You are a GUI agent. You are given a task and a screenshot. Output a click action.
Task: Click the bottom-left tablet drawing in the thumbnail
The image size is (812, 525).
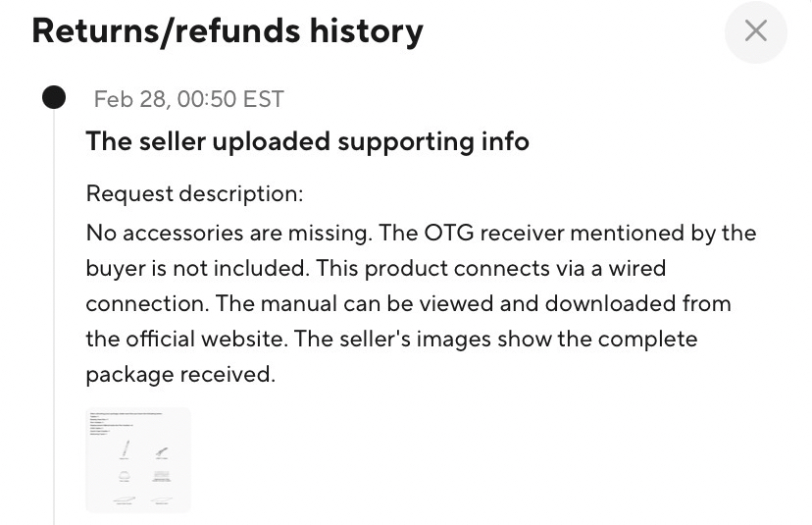123,499
